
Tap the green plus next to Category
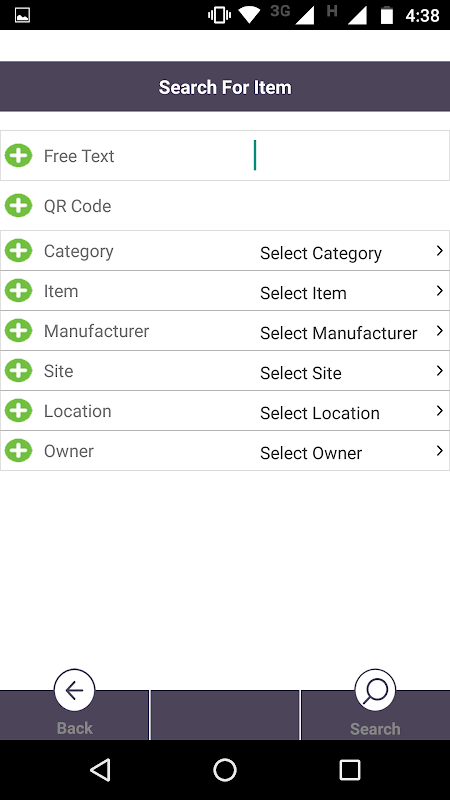18,251
